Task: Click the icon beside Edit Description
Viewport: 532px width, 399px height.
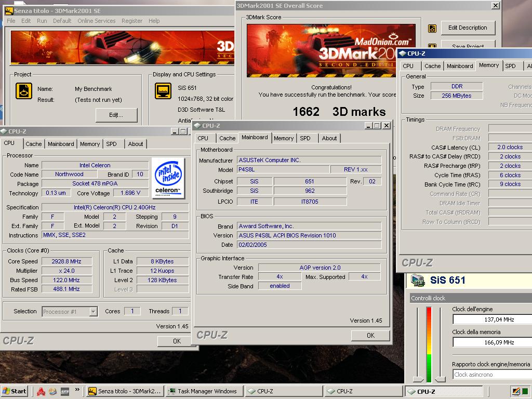Action: (432, 28)
